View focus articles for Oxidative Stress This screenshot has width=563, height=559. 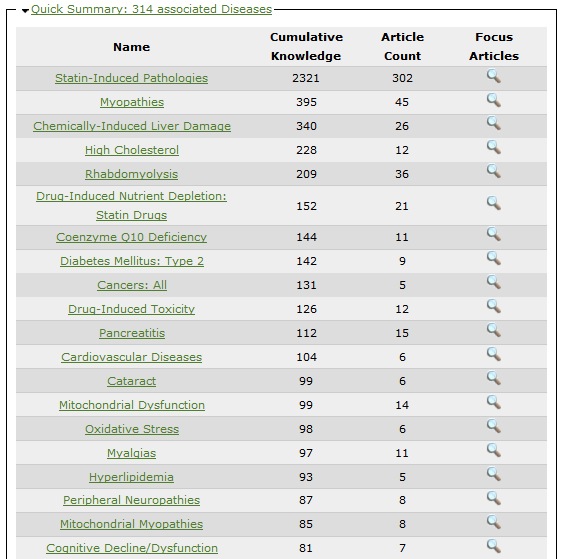(x=494, y=427)
